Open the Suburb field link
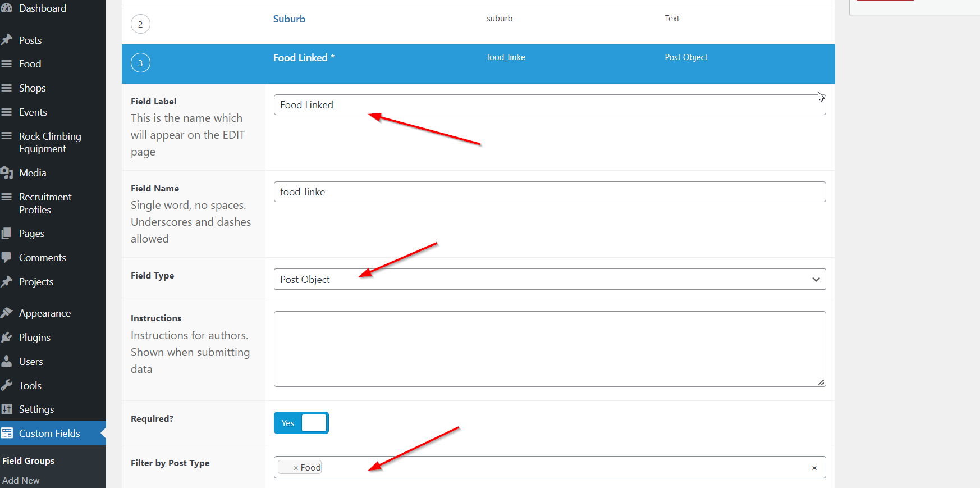 [289, 19]
